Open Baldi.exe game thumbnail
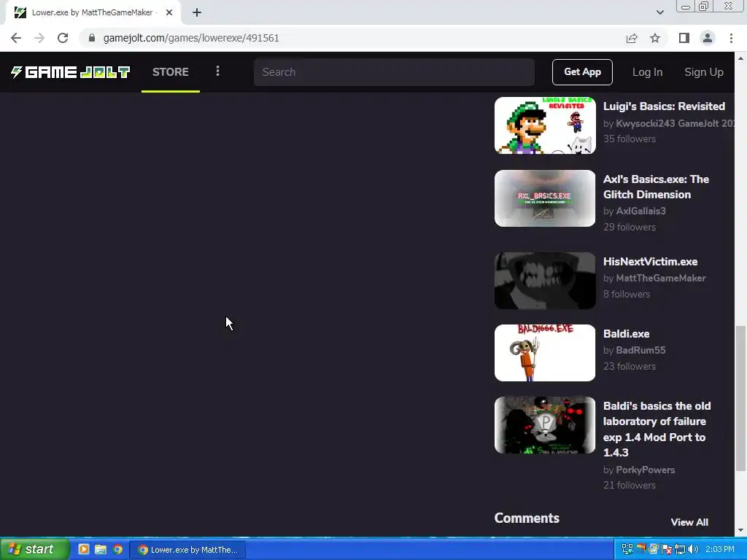The image size is (747, 560). point(545,353)
